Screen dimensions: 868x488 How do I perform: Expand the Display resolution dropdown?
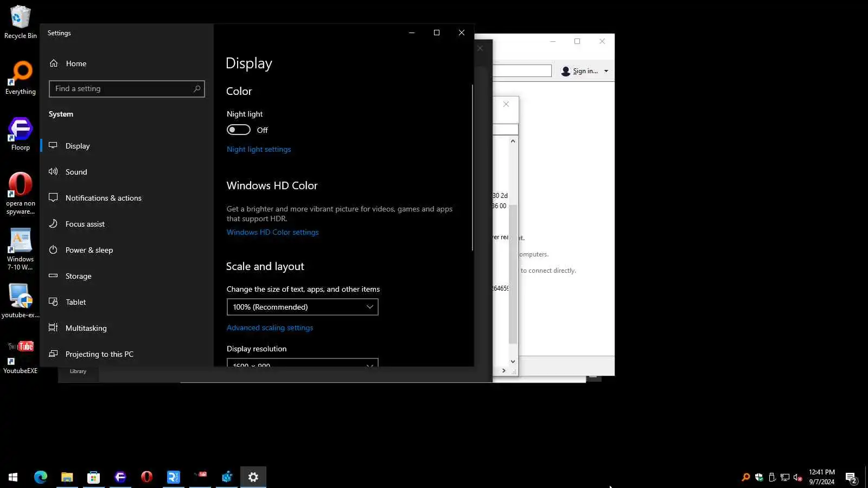[x=302, y=362]
